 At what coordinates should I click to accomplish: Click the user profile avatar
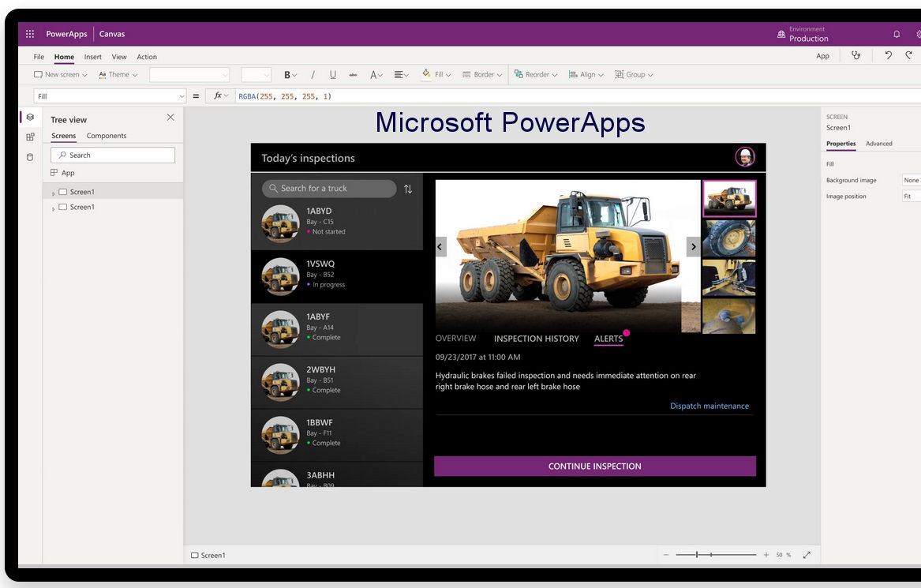745,157
